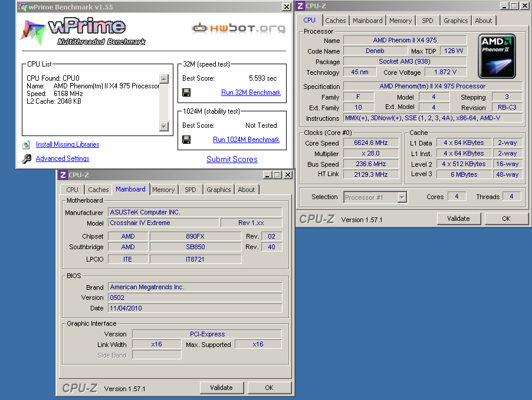Click the Advanced Settings wrench icon
Image resolution: width=532 pixels, height=400 pixels.
pyautogui.click(x=27, y=158)
